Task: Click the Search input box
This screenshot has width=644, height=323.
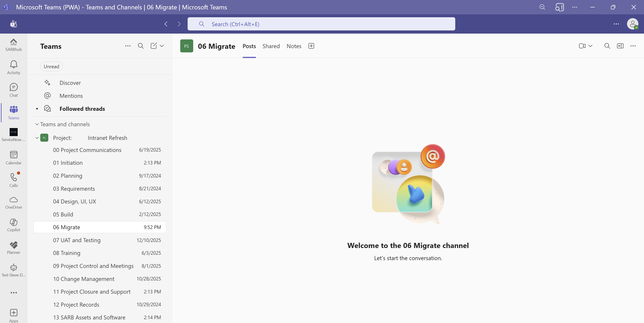Action: click(321, 24)
